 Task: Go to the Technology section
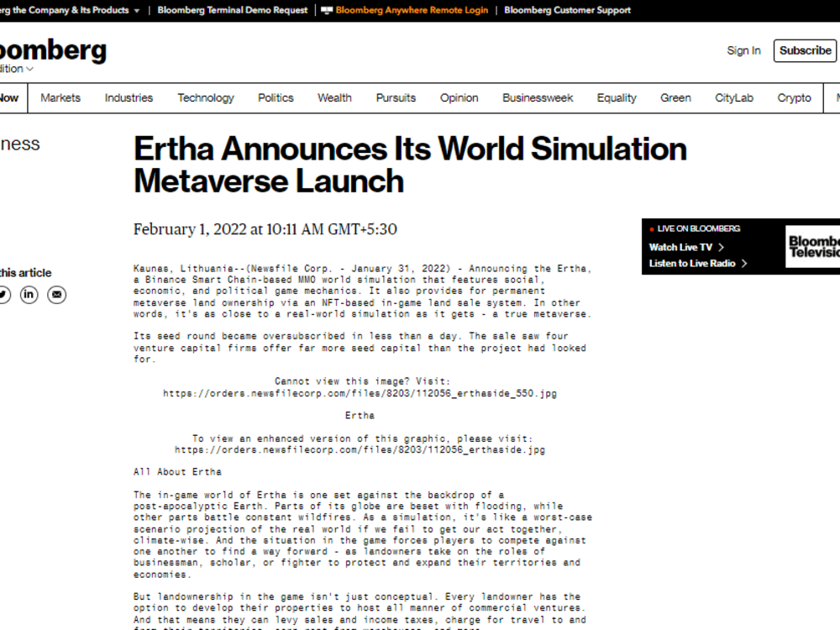coord(206,98)
